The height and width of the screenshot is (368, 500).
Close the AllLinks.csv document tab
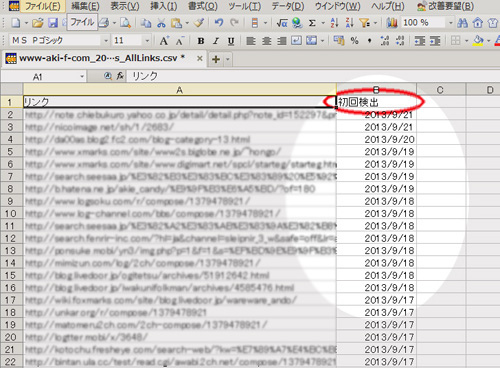(x=200, y=59)
